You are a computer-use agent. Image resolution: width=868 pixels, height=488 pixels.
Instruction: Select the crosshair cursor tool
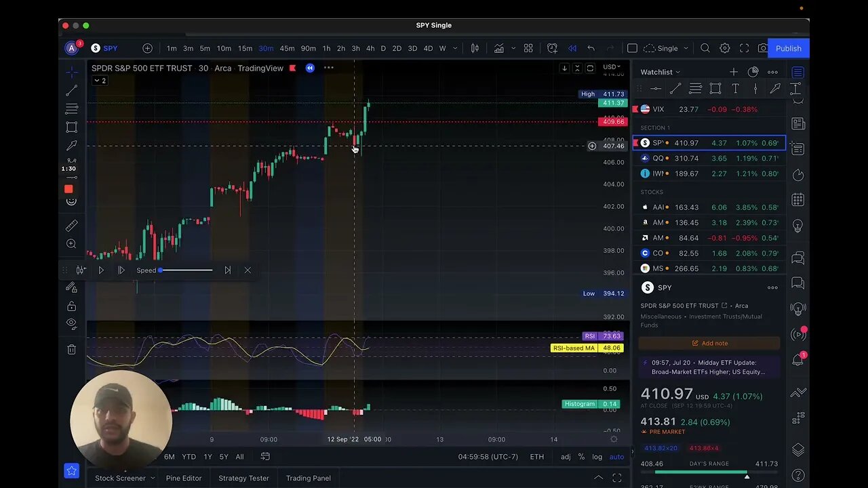(71, 71)
